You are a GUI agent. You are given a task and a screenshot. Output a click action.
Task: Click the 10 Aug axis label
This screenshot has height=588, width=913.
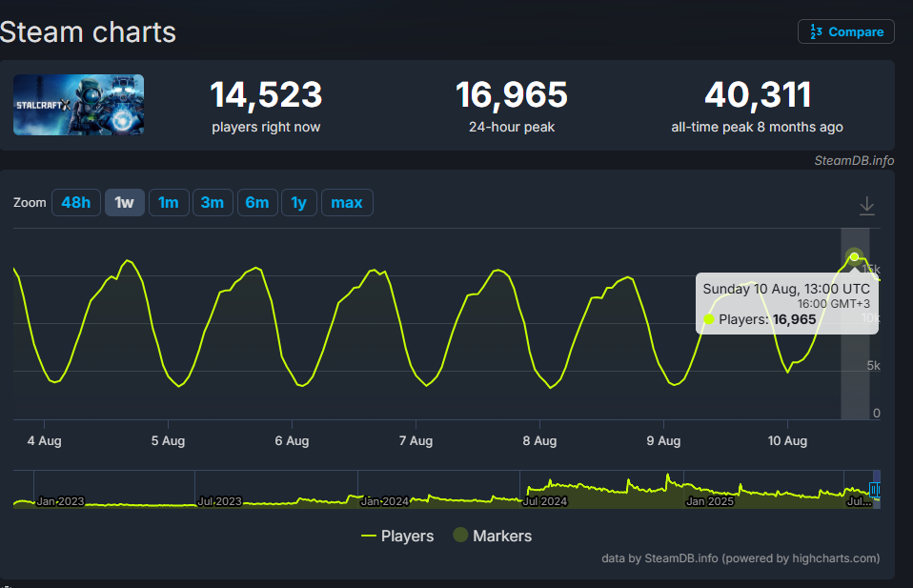[787, 440]
